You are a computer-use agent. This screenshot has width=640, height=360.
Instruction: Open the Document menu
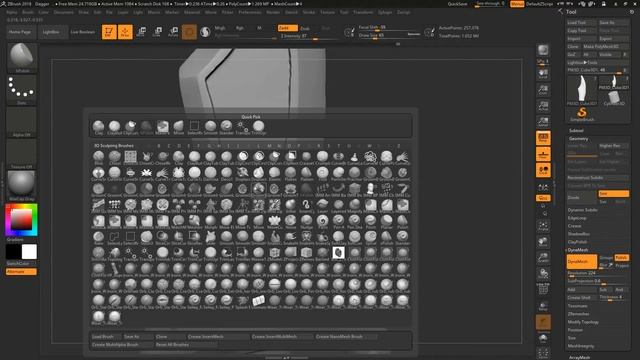tap(64, 12)
